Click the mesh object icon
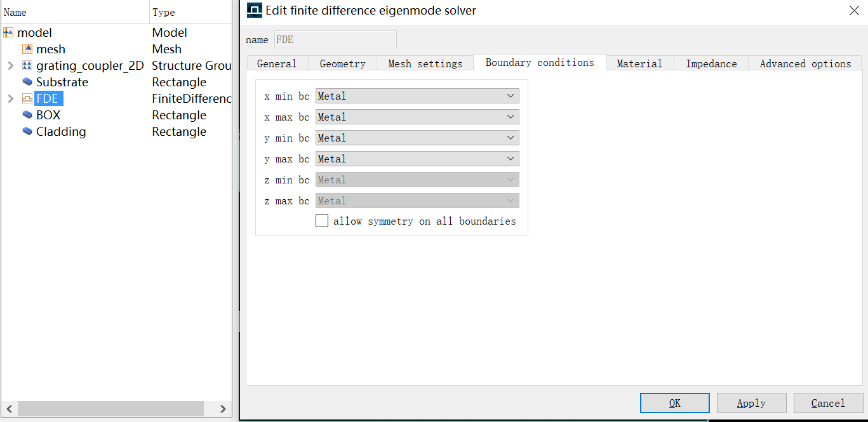868x422 pixels. point(27,49)
